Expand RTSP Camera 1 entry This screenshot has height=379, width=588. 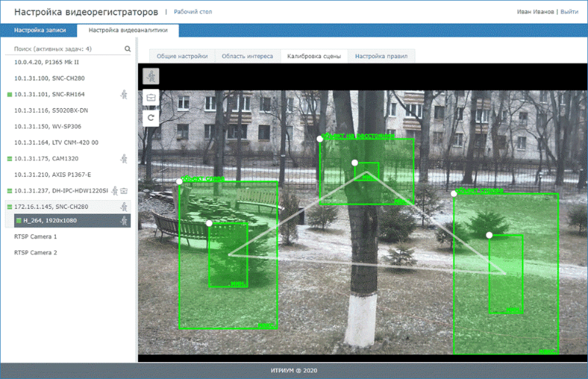tap(35, 237)
